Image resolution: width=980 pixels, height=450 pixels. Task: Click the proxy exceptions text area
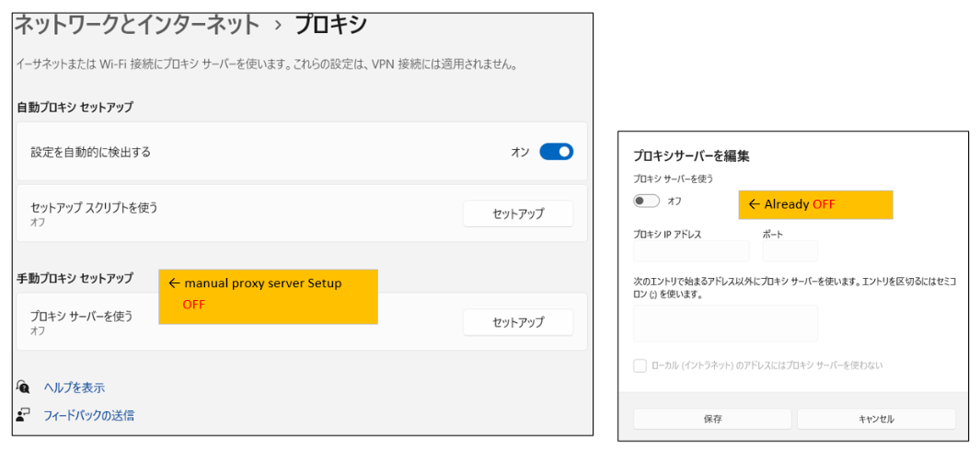tap(726, 323)
